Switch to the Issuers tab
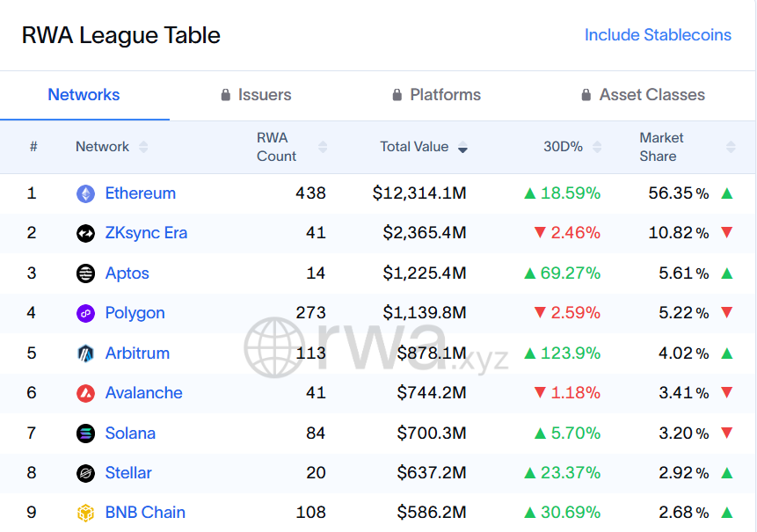This screenshot has width=757, height=532. [256, 95]
